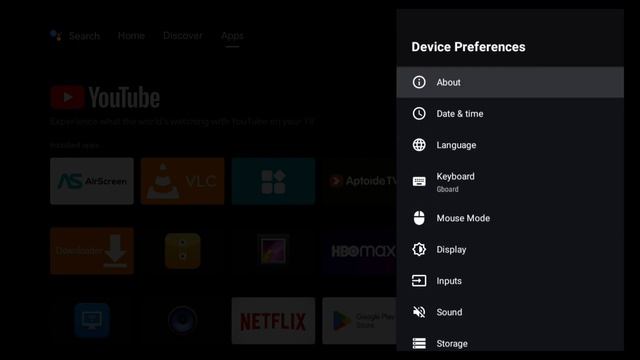Switch to the Discover tab
The width and height of the screenshot is (640, 360).
[x=182, y=36]
